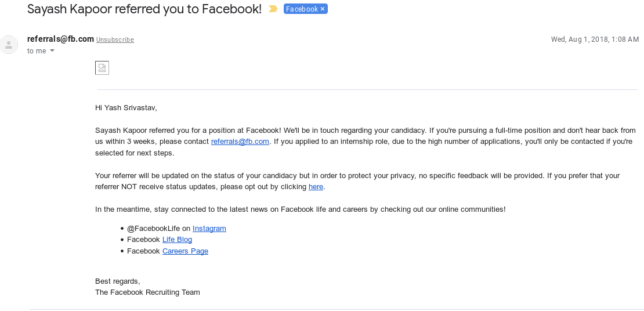Click 'Best regards,' closing line
Viewport: 644px width, 311px height.
(x=117, y=281)
